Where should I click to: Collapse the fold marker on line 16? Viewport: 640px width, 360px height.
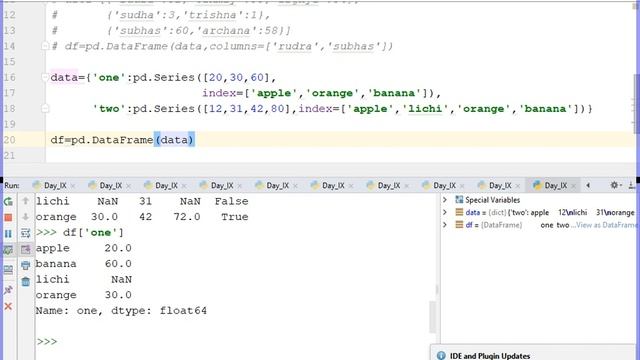[45, 77]
